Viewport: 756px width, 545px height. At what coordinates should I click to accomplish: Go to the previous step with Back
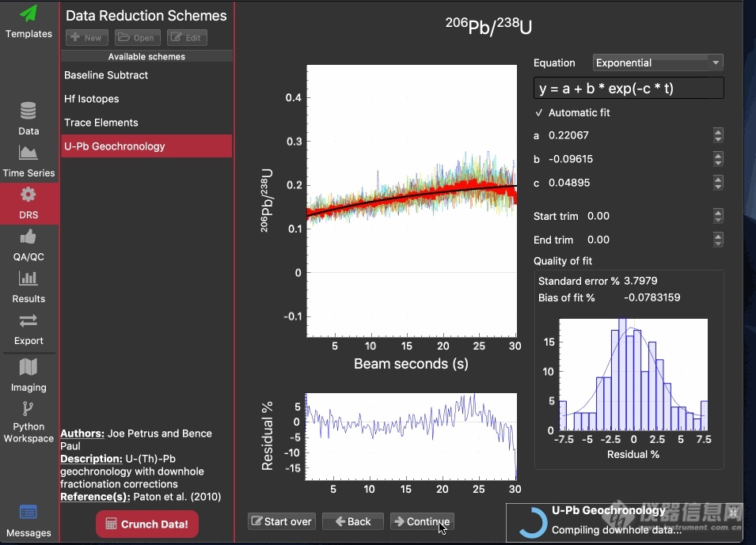(x=353, y=521)
